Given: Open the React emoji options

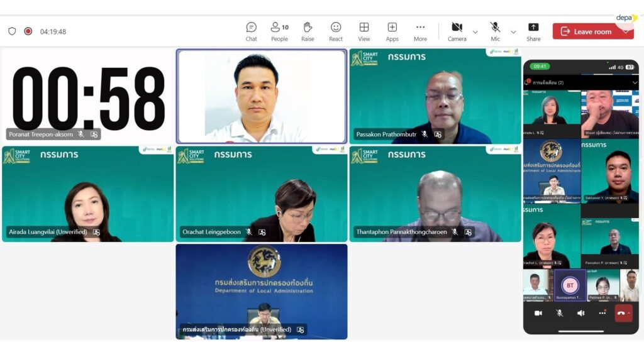Looking at the screenshot, I should tap(336, 31).
